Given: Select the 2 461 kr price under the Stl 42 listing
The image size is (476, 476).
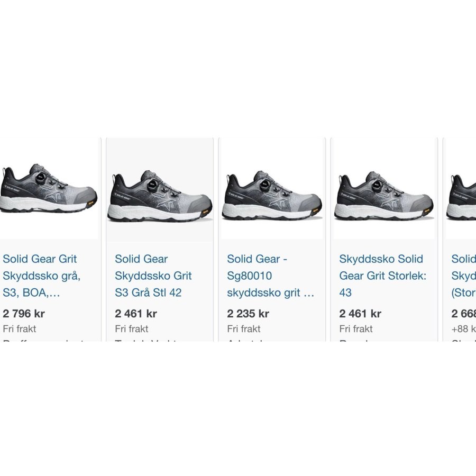Looking at the screenshot, I should (x=136, y=314).
